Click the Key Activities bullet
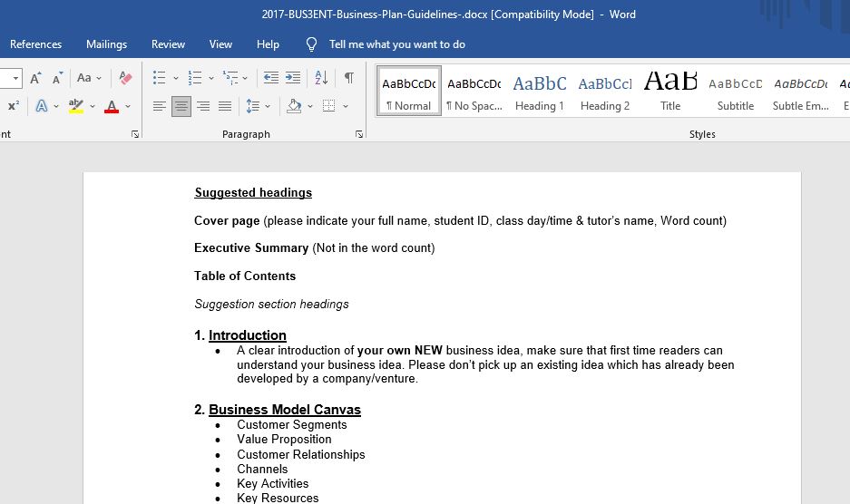 273,483
